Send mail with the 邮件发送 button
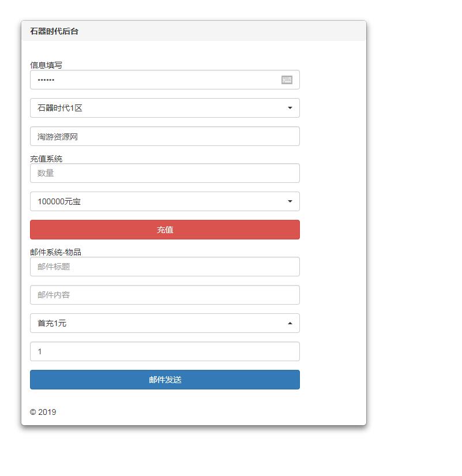The image size is (462, 476). click(x=164, y=380)
